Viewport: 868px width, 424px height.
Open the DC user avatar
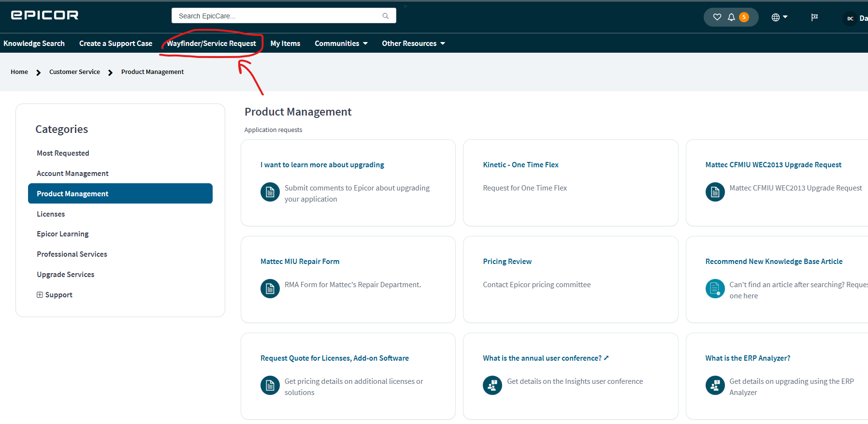pos(850,18)
